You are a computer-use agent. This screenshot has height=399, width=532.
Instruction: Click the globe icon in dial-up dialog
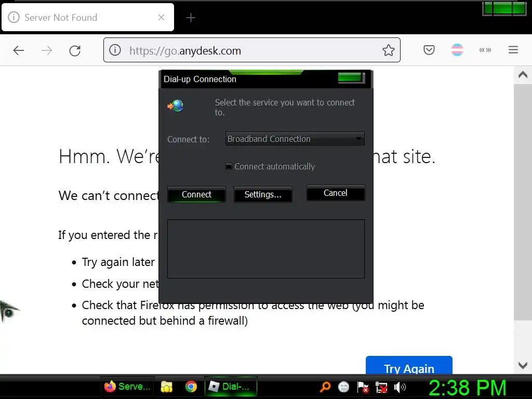coord(176,106)
